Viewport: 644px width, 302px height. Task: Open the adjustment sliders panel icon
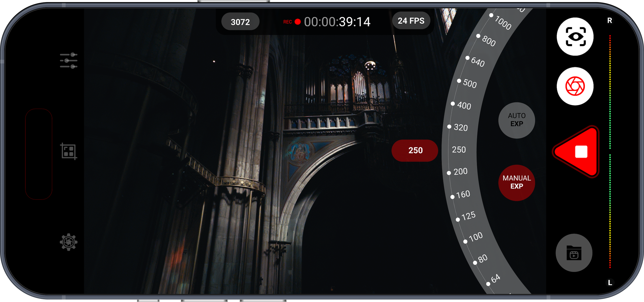[x=69, y=60]
